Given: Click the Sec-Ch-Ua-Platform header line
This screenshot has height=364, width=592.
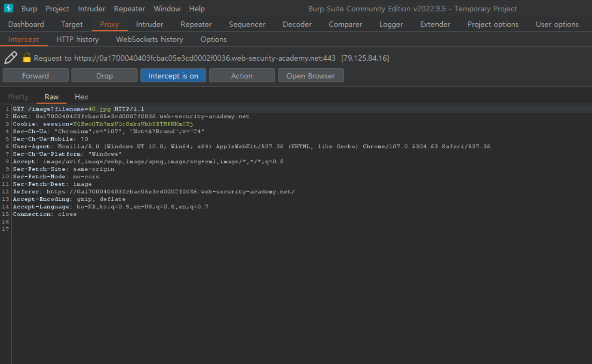Looking at the screenshot, I should 67,154.
